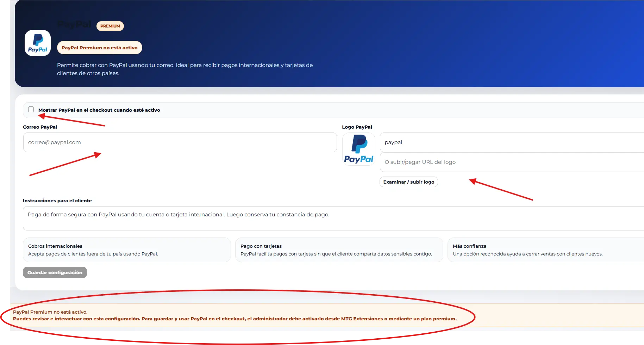Focus the Instrucciones para el cliente textarea
This screenshot has width=644, height=345.
point(333,218)
